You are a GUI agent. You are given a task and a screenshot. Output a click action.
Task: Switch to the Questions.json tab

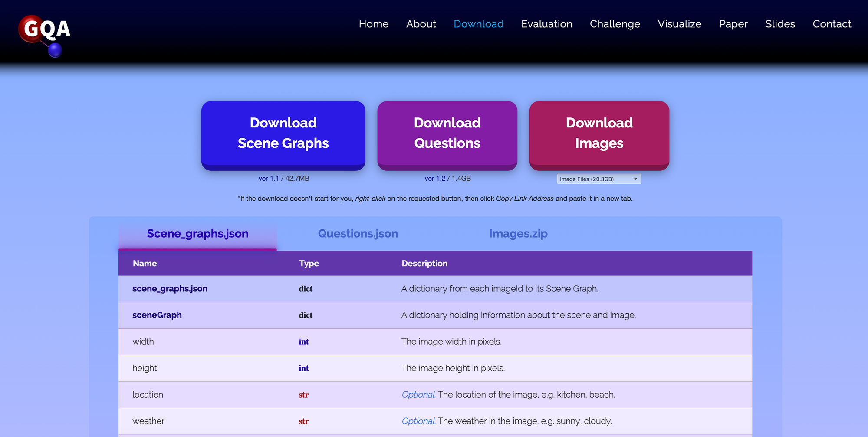click(x=358, y=233)
